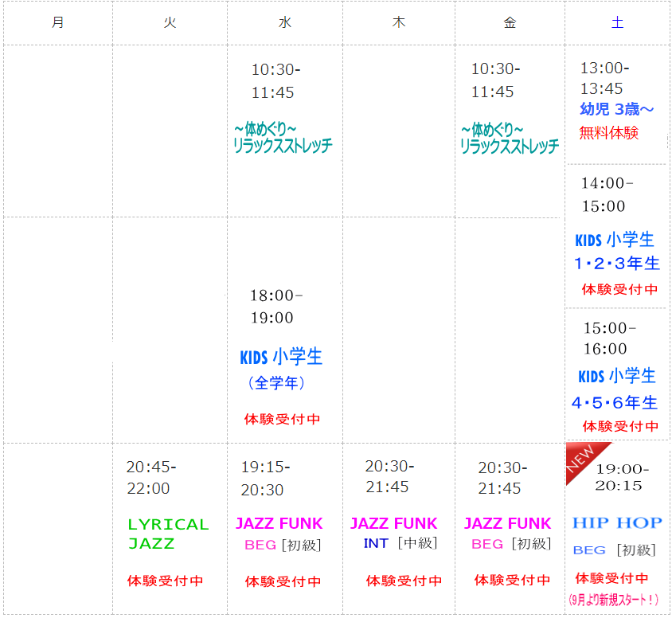
Task: Open KIDS 小学生 1・2・3年生 class
Action: pos(617,251)
